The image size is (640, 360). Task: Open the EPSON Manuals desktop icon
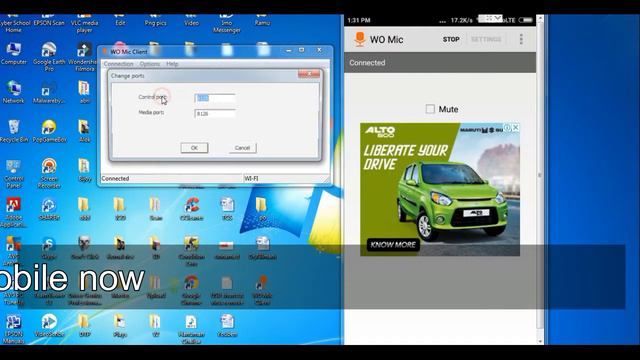[14, 329]
